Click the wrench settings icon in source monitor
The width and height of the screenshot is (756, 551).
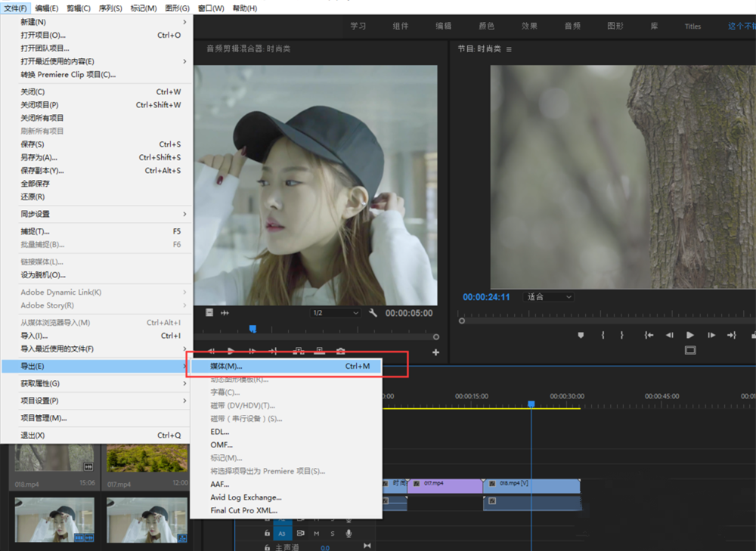point(373,313)
